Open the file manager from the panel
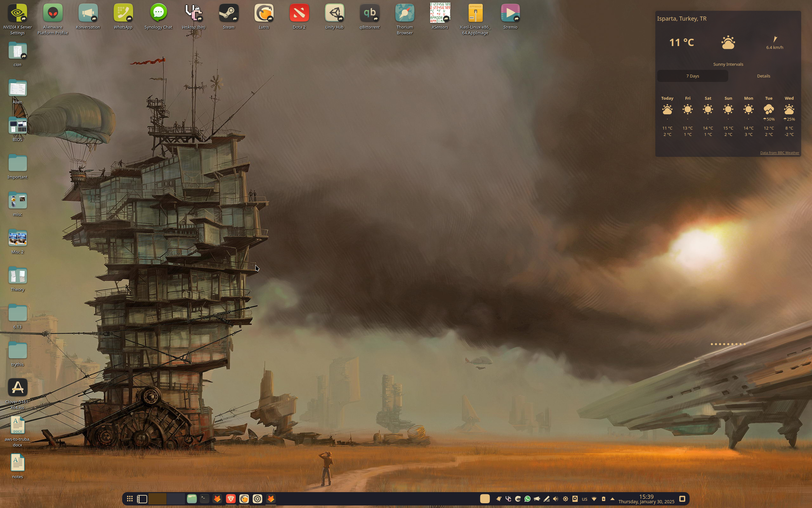Image resolution: width=812 pixels, height=508 pixels. coord(192,499)
